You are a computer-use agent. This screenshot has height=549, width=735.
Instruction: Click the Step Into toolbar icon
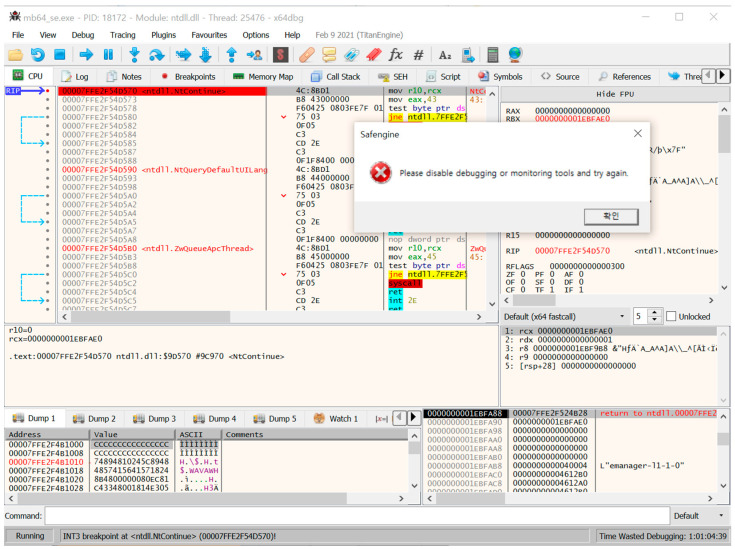coord(135,55)
